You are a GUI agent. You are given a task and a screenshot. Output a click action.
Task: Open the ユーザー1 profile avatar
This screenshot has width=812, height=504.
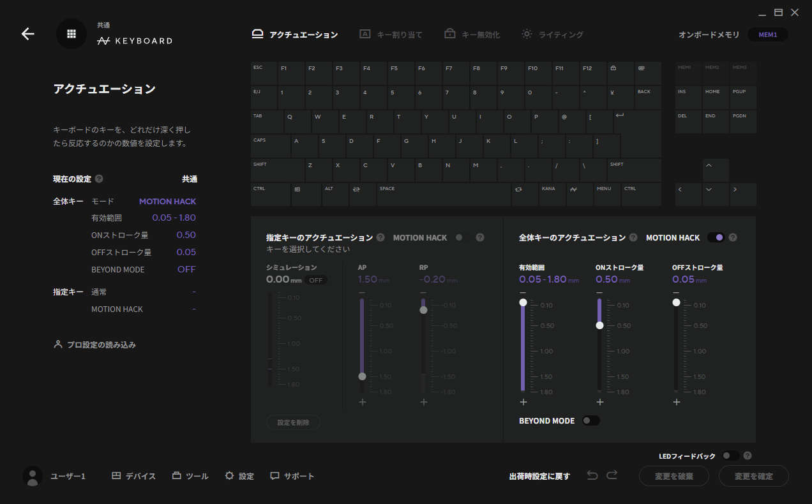33,476
